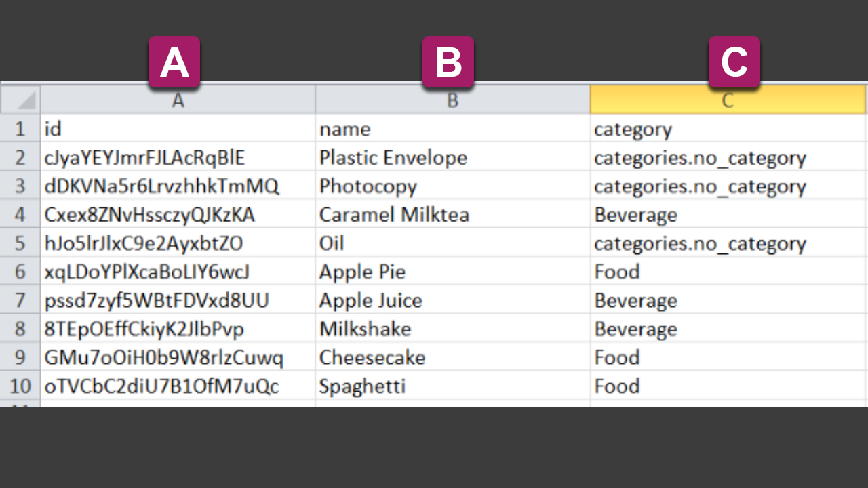868x488 pixels.
Task: Select row 6 header
Action: 20,271
